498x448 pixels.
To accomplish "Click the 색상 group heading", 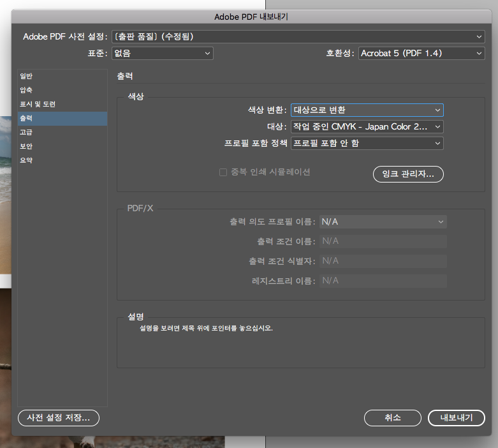I will (136, 96).
